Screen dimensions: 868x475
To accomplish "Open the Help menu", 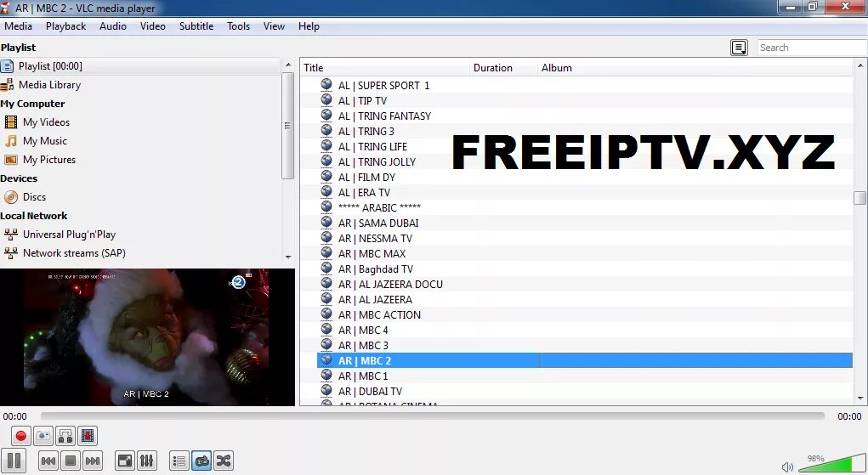I will [x=309, y=26].
